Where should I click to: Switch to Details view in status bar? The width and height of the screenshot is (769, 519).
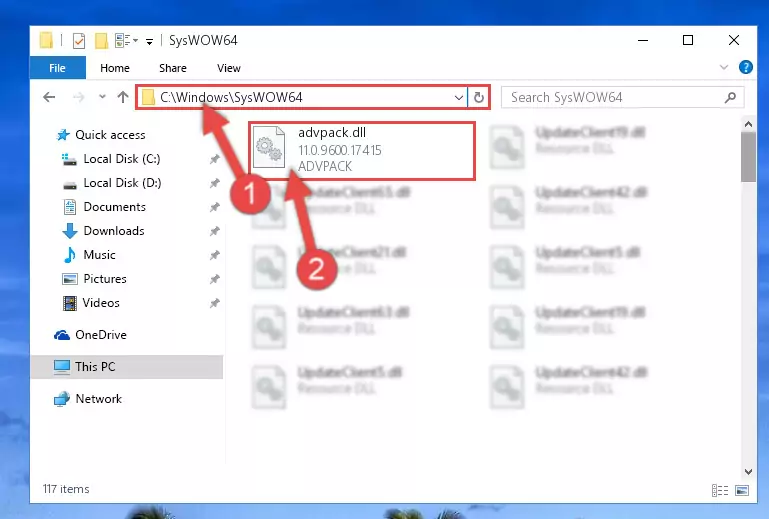coord(719,490)
